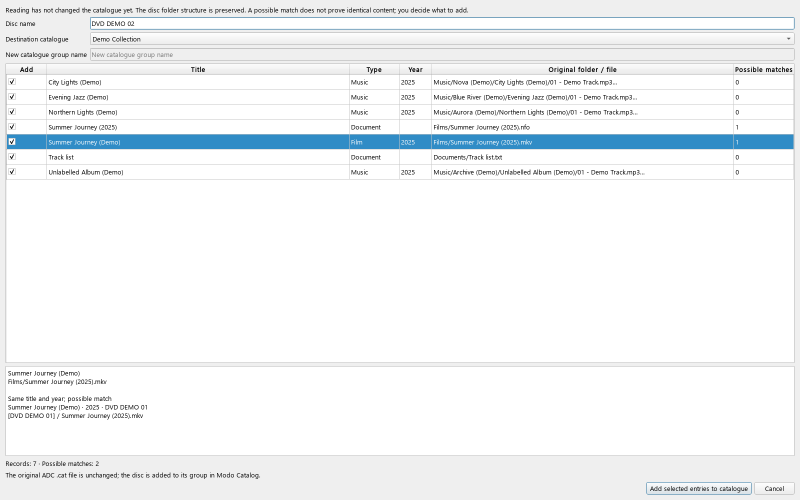This screenshot has width=800, height=500.
Task: Click 'Same title and year; possible match' text
Action: [x=60, y=398]
